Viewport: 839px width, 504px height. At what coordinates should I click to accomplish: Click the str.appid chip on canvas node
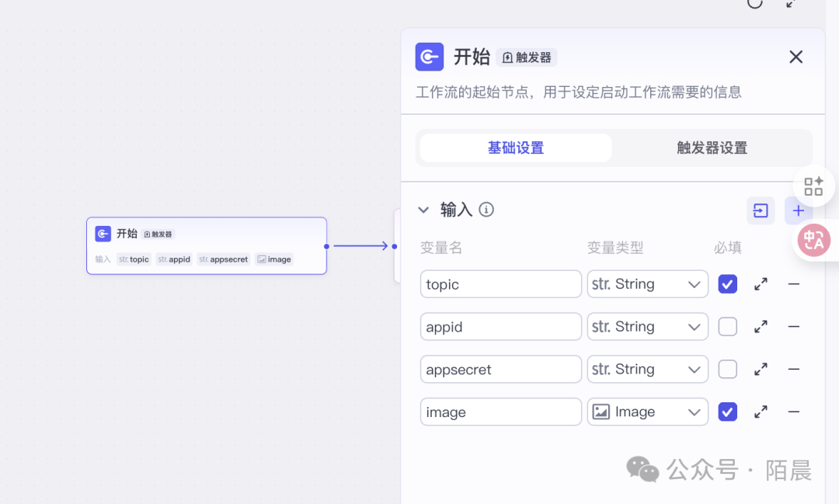pos(174,259)
